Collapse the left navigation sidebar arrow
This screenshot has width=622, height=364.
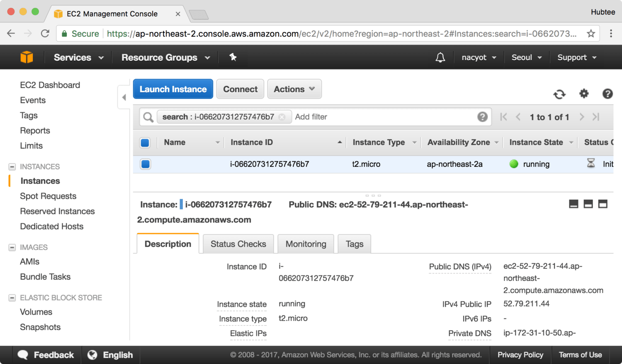(x=124, y=97)
